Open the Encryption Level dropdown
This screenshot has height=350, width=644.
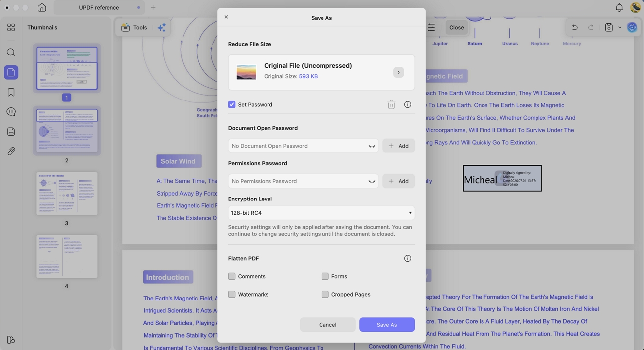click(321, 213)
